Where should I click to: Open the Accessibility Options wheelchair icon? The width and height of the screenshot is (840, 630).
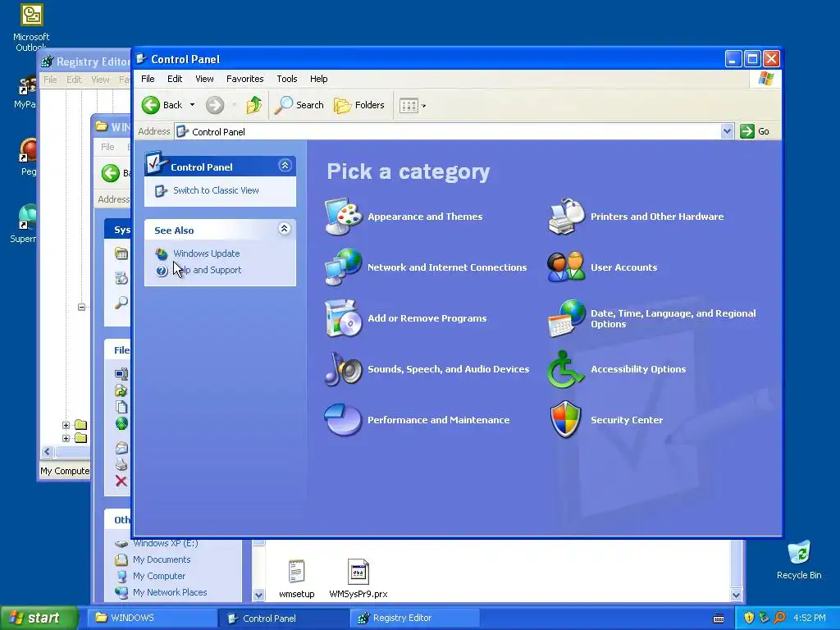coord(565,368)
